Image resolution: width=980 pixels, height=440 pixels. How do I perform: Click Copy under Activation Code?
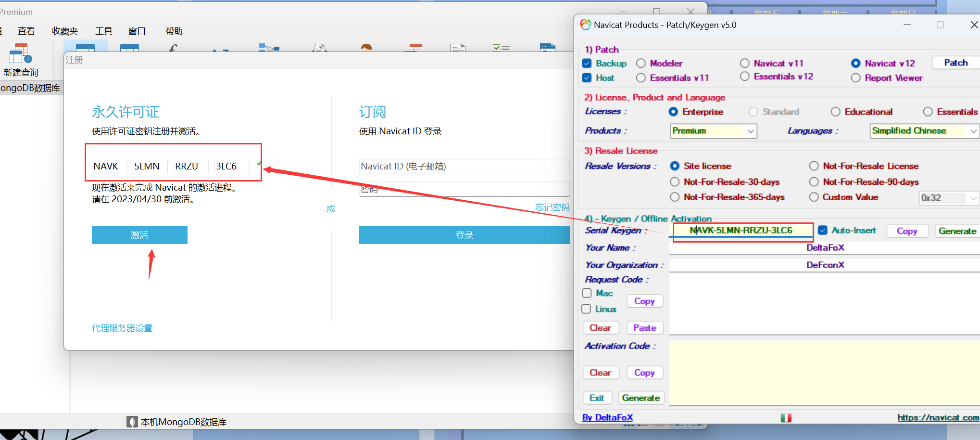pyautogui.click(x=644, y=373)
